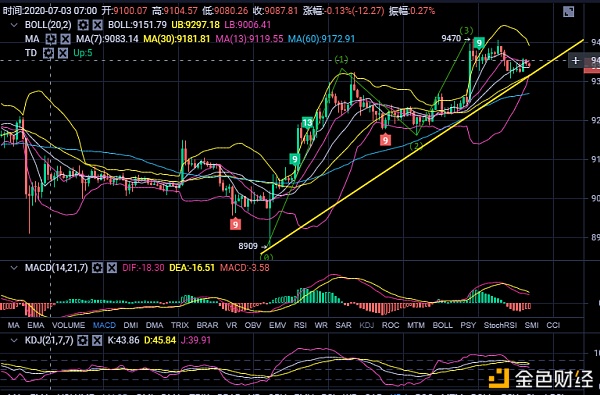
Task: Switch to the MA tab in the indicator row
Action: coord(13,325)
